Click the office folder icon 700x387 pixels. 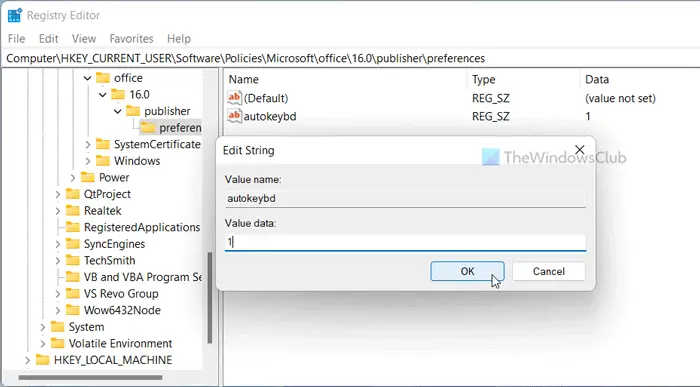pos(103,78)
